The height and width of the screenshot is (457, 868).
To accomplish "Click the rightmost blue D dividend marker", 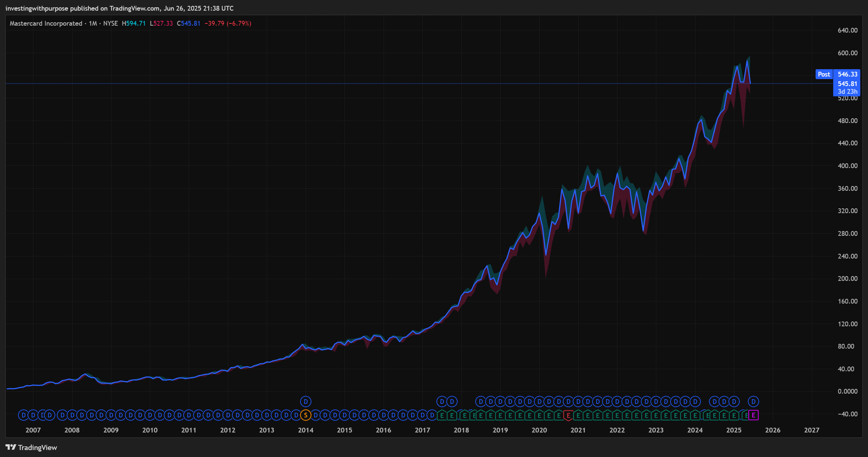I will click(753, 402).
